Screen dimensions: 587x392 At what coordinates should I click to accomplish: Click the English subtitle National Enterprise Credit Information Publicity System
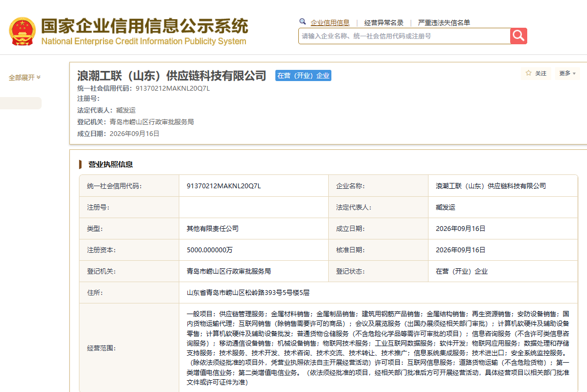click(x=144, y=41)
